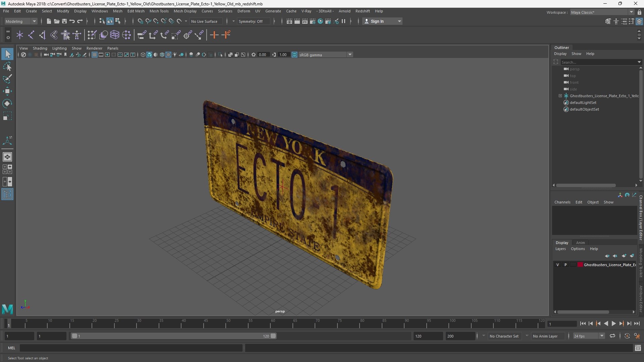This screenshot has height=362, width=644.
Task: Switch to four view layout
Action: coord(7,169)
